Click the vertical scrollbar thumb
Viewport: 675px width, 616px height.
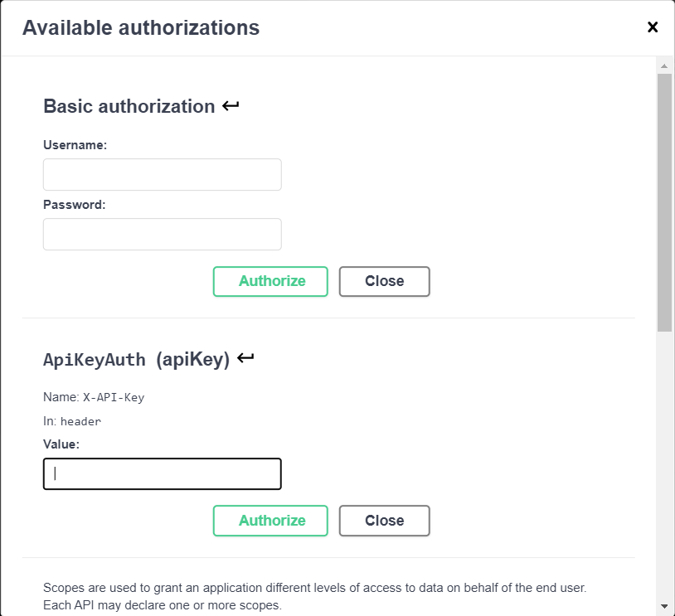pos(664,202)
